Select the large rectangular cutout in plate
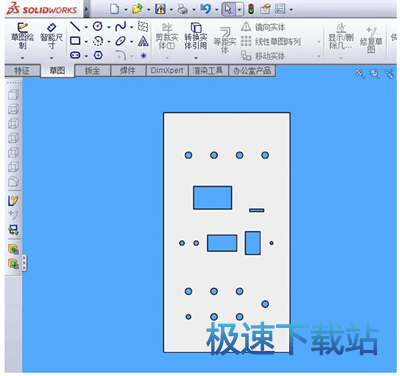The height and width of the screenshot is (376, 400). pyautogui.click(x=212, y=198)
